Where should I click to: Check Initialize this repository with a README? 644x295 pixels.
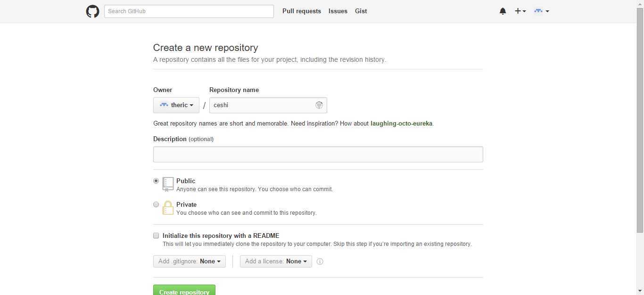coord(156,236)
